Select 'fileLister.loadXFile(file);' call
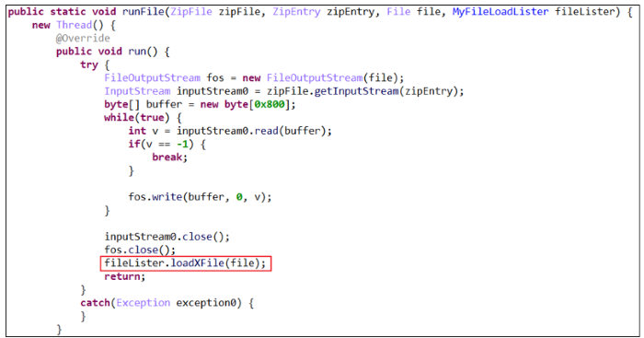644x338 pixels. tap(185, 263)
